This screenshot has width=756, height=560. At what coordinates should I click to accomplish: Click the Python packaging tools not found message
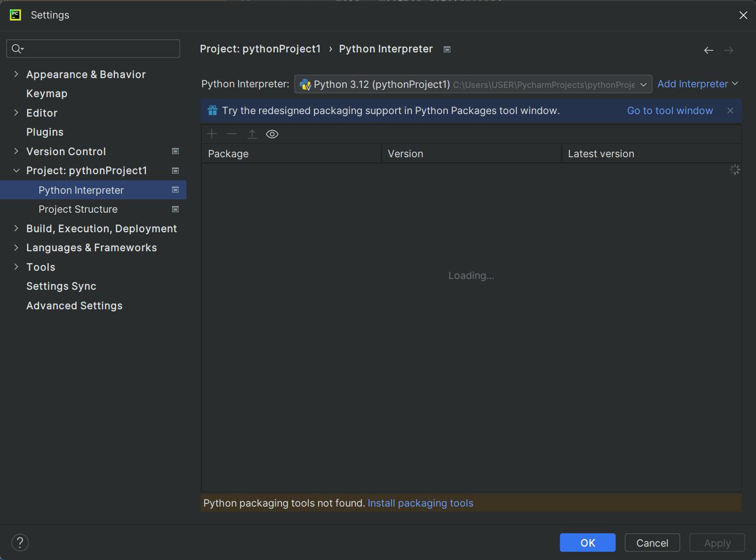[x=284, y=503]
